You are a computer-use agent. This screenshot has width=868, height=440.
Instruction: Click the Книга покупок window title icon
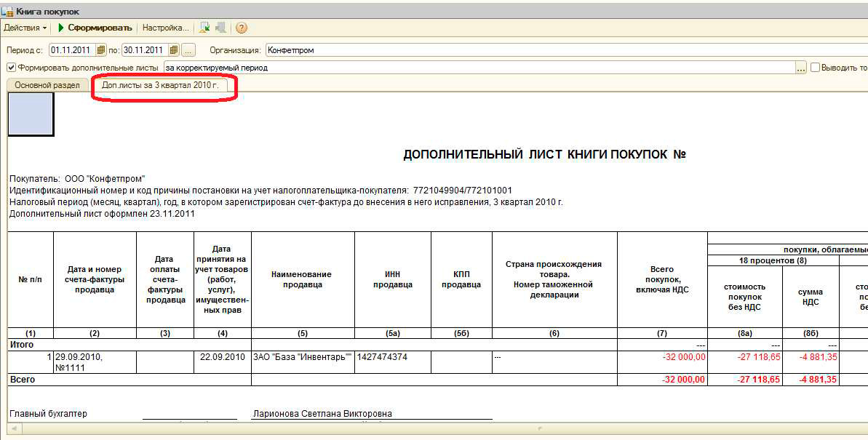pos(8,11)
